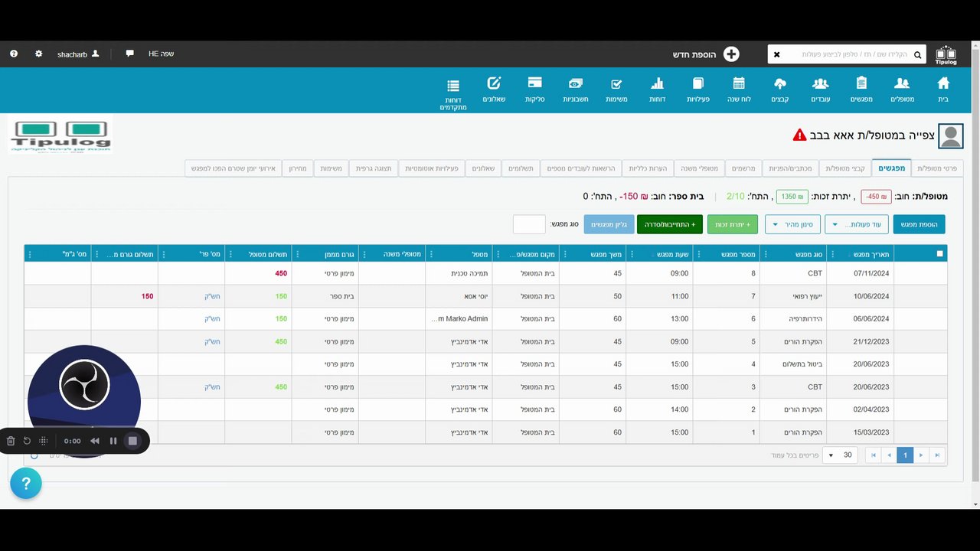Switch to the תצוגה גרפית tab

click(x=374, y=168)
